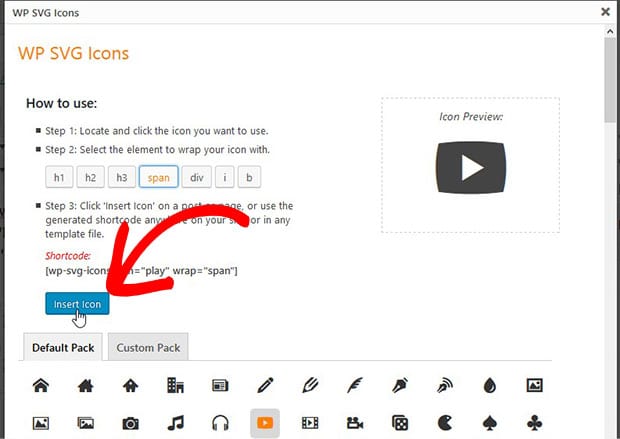620x439 pixels.
Task: Toggle the span wrap element
Action: [159, 177]
